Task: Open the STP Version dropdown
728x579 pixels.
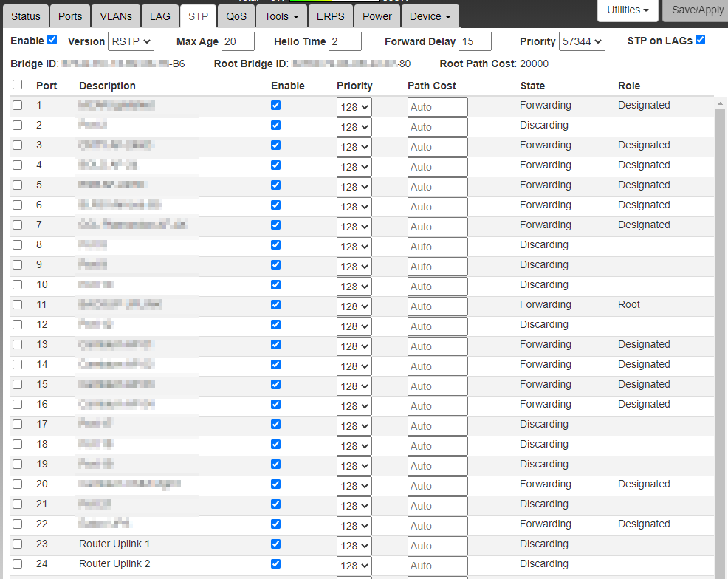Action: pos(131,41)
